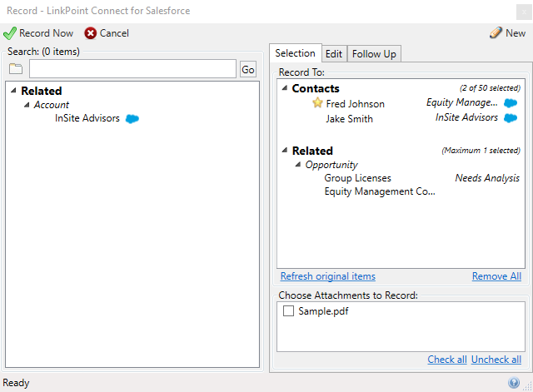Collapse the Contacts group in Record To

click(x=285, y=88)
